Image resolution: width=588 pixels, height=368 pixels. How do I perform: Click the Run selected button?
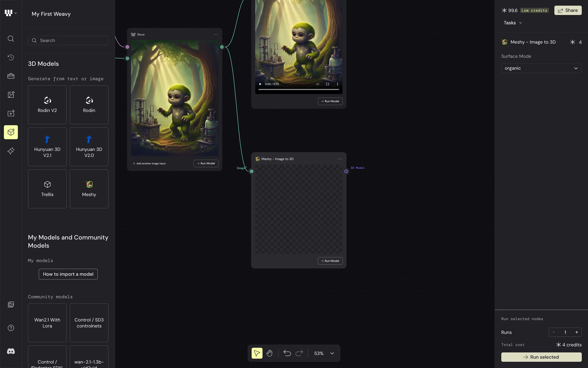541,357
